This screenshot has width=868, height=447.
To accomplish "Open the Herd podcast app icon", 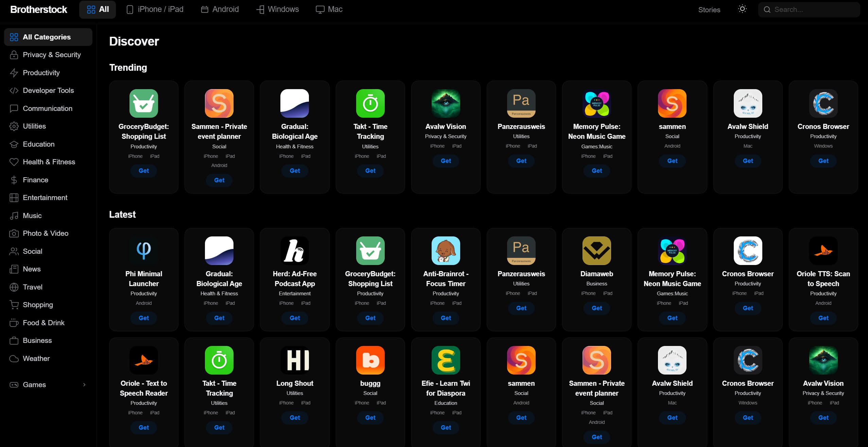I will 294,251.
